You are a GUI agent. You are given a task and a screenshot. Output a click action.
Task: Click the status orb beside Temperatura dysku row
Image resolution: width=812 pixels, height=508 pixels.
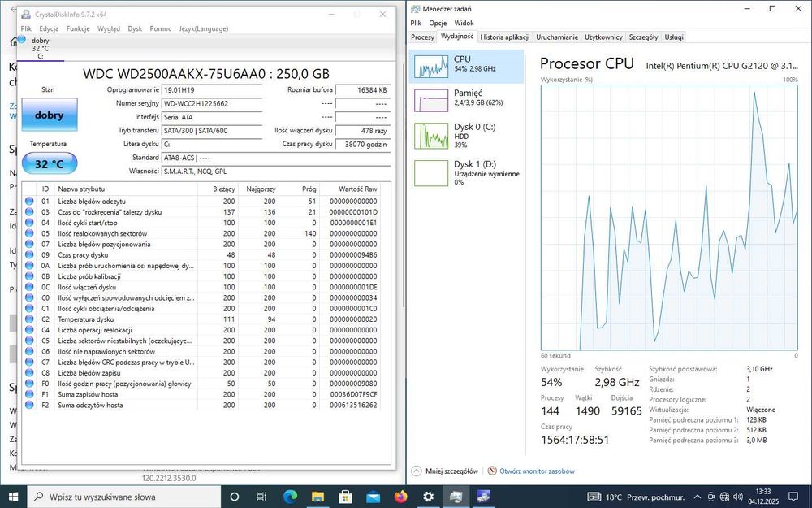[x=29, y=319]
